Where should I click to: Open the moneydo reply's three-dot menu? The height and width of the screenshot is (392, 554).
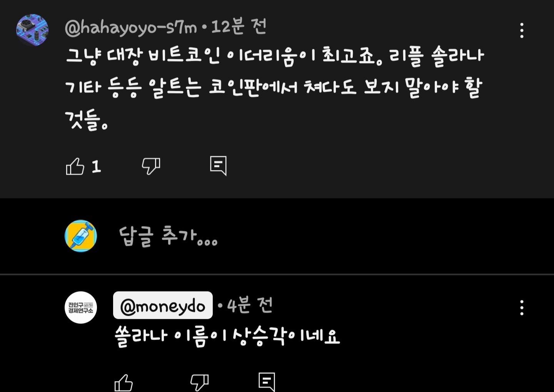[x=522, y=308]
